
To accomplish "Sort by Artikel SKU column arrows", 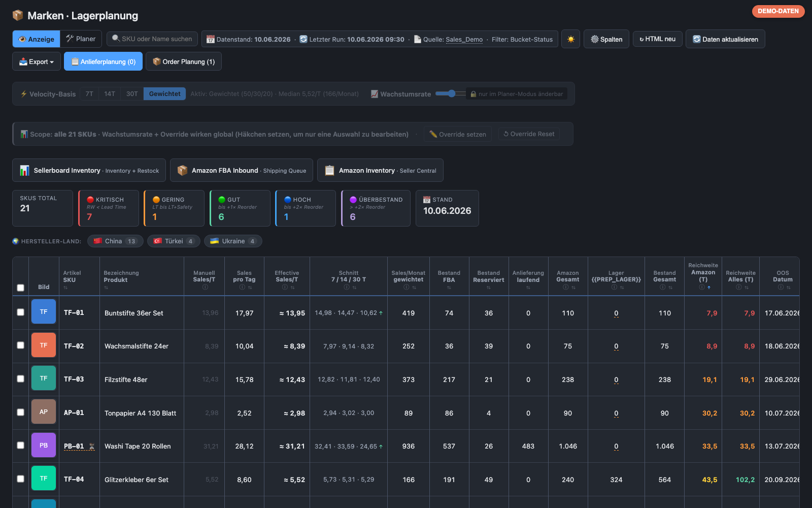I will coord(65,288).
